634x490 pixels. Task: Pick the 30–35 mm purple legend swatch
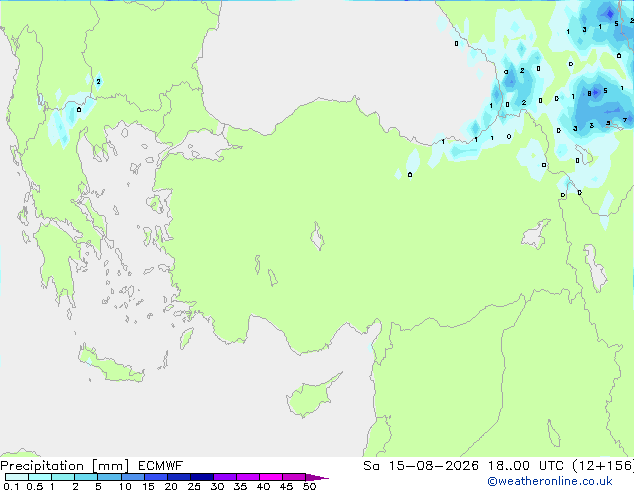coord(224,477)
